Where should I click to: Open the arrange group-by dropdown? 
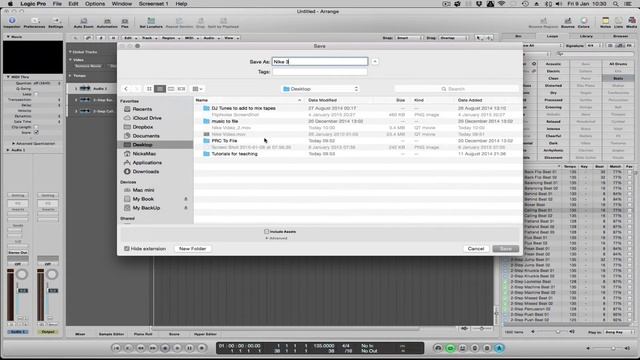click(198, 89)
